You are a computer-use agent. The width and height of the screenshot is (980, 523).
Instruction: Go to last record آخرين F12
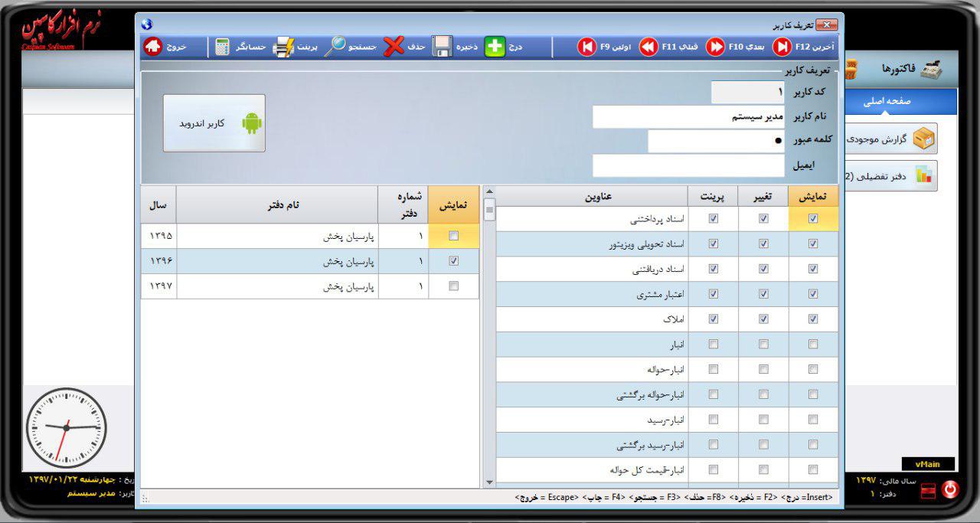click(782, 47)
